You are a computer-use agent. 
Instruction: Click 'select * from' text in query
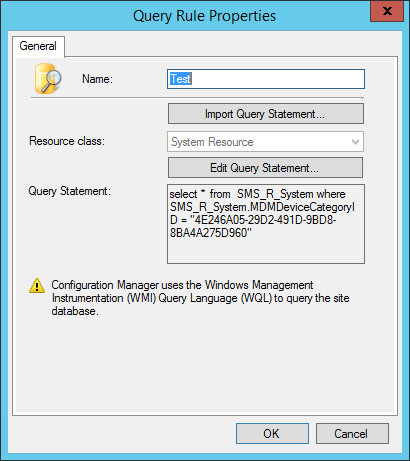pyautogui.click(x=200, y=194)
